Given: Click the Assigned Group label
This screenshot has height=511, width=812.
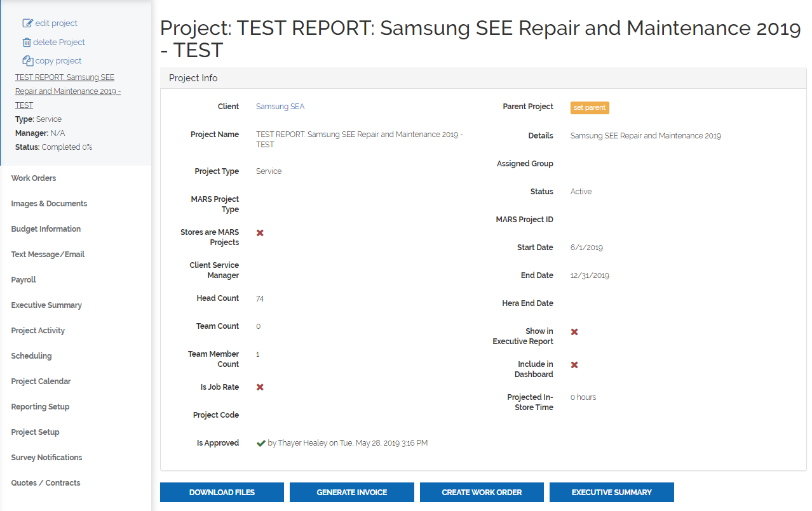Looking at the screenshot, I should tap(525, 164).
